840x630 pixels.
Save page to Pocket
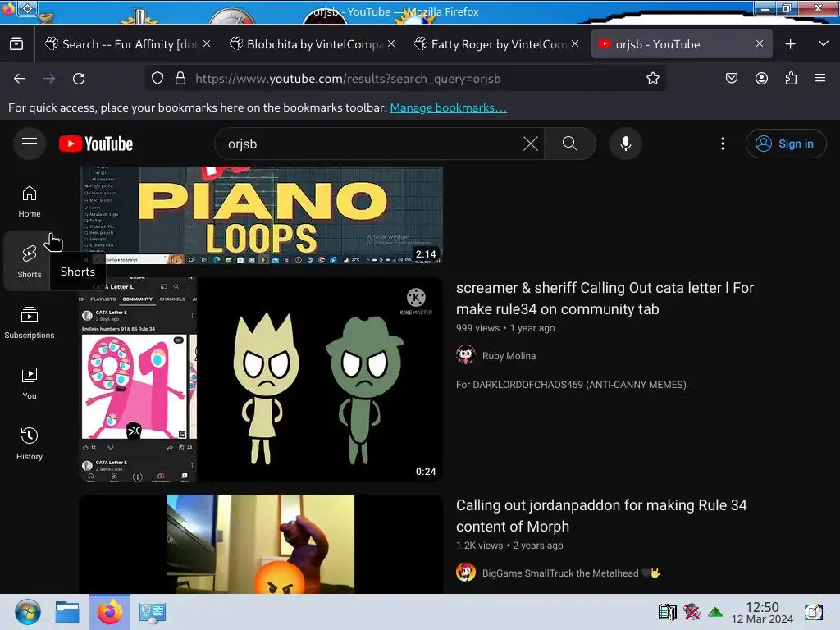(732, 78)
